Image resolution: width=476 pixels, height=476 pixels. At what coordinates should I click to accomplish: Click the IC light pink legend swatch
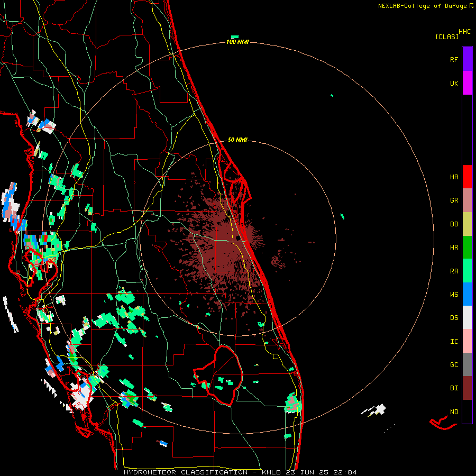467,341
